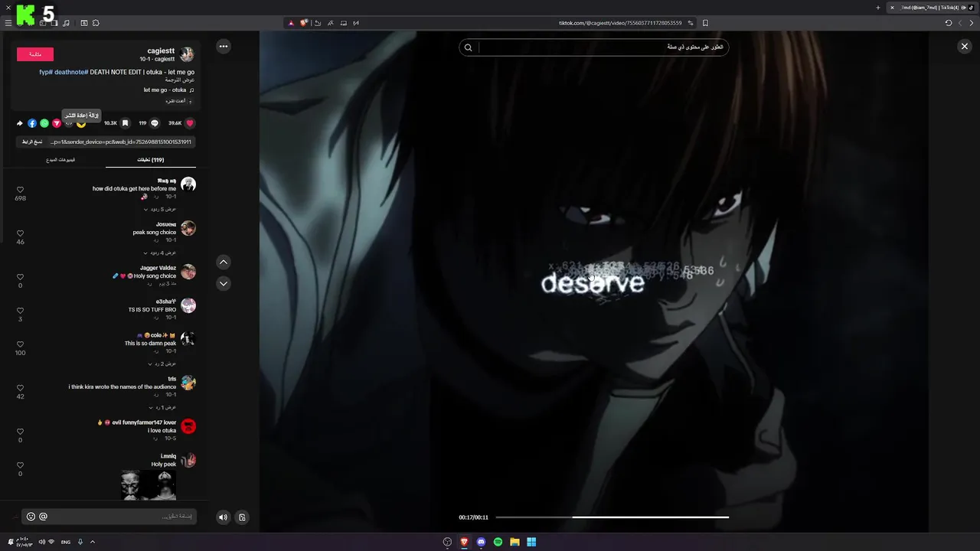Open Discord from the taskbar

(x=481, y=542)
